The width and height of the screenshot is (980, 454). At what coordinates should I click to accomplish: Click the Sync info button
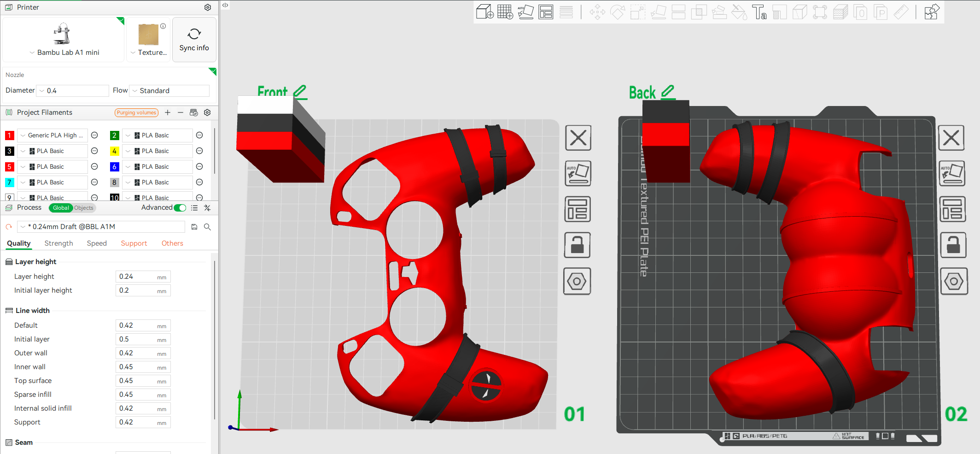coord(194,40)
